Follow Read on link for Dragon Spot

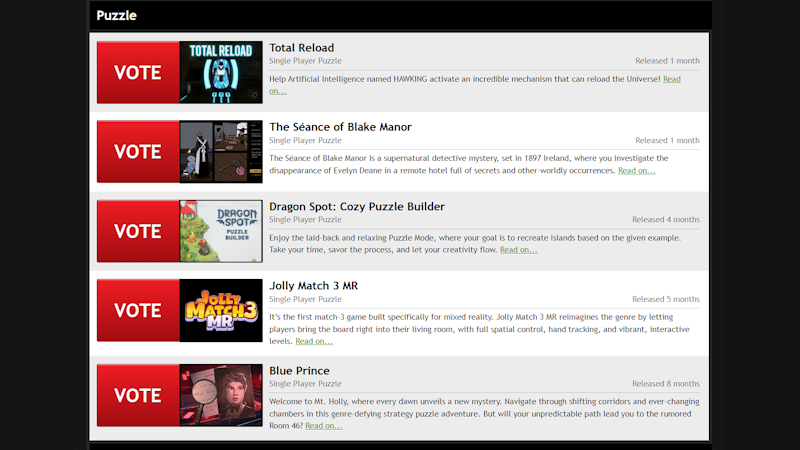(x=518, y=249)
